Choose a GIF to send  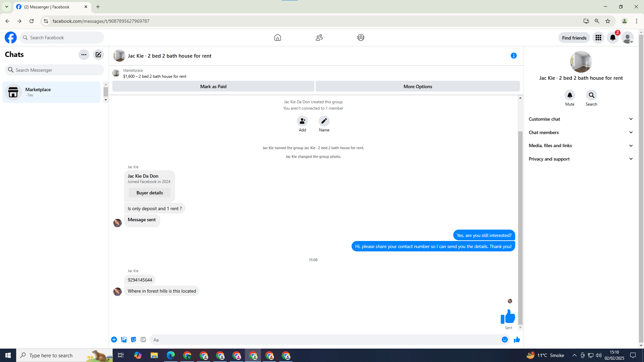pyautogui.click(x=143, y=340)
